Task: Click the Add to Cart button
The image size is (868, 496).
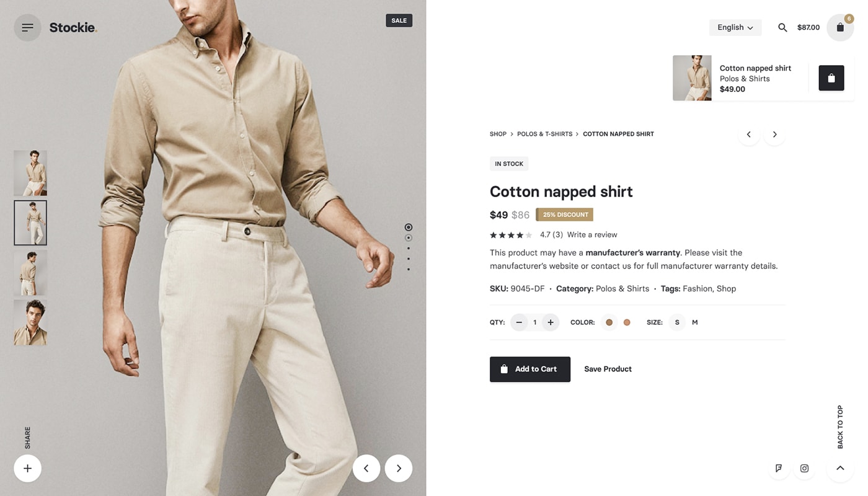Action: point(530,368)
